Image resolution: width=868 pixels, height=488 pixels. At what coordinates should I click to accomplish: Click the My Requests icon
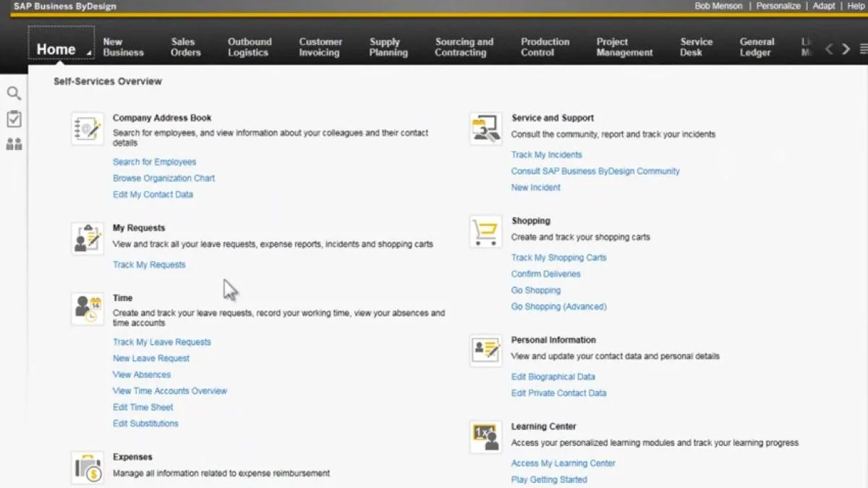click(x=88, y=238)
